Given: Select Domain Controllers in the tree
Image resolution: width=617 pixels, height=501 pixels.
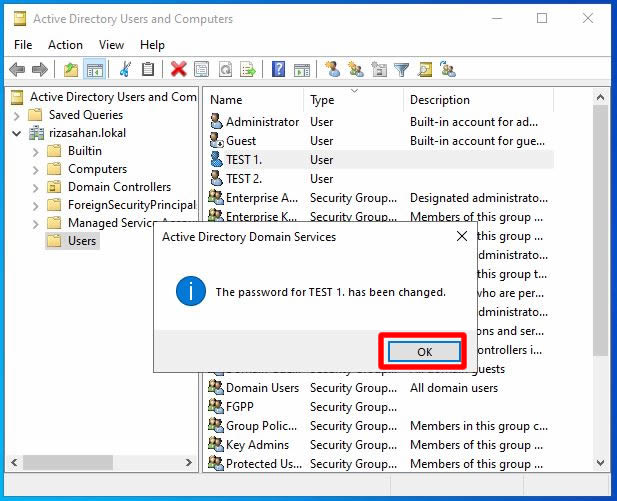Looking at the screenshot, I should coord(119,187).
